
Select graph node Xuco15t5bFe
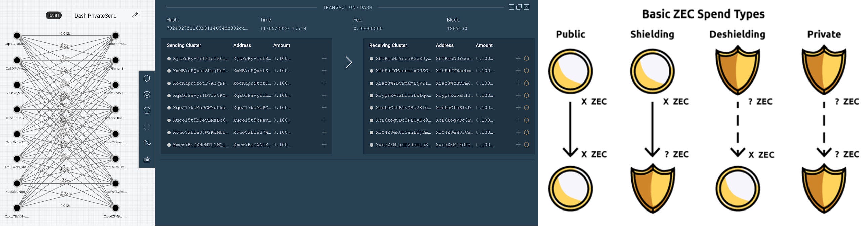(x=17, y=109)
